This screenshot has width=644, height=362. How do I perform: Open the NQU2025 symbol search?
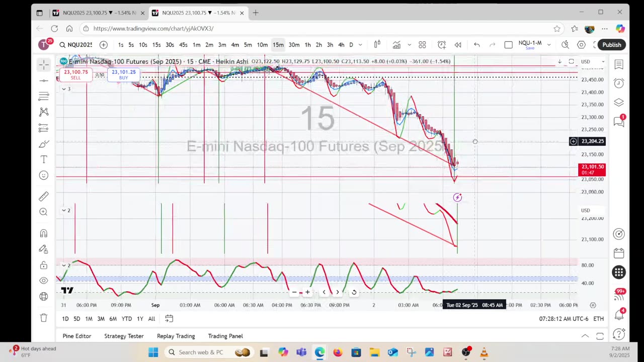click(x=75, y=45)
